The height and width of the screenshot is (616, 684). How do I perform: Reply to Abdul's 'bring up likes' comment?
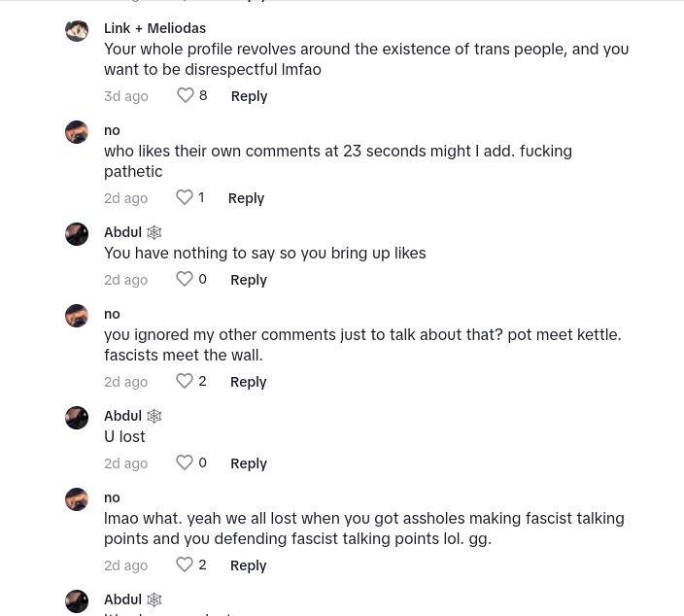point(249,280)
